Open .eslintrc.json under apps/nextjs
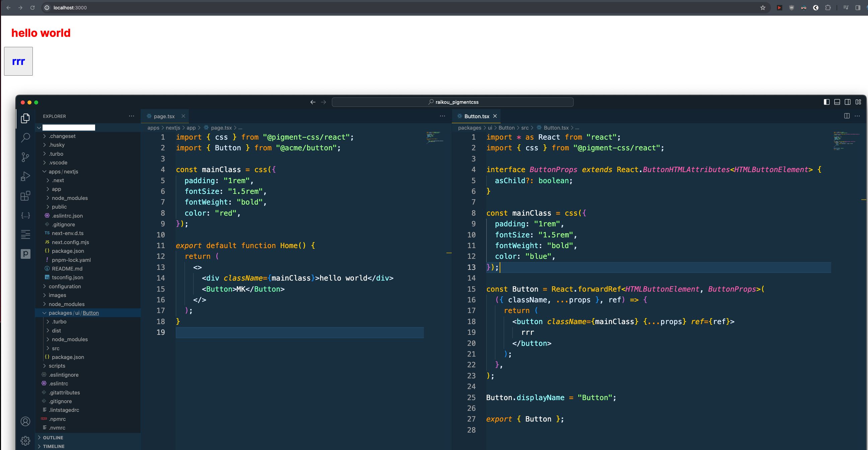This screenshot has height=450, width=868. point(88,216)
